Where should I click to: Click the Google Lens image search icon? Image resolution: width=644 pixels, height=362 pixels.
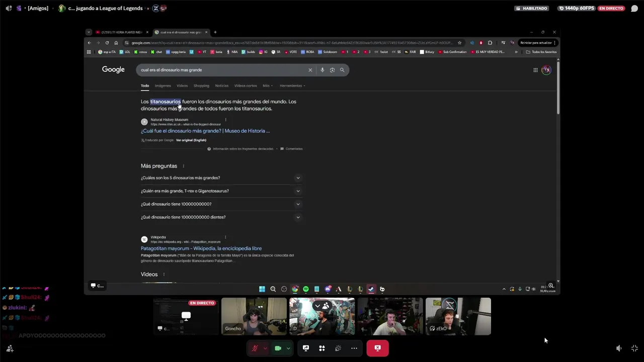click(x=332, y=70)
